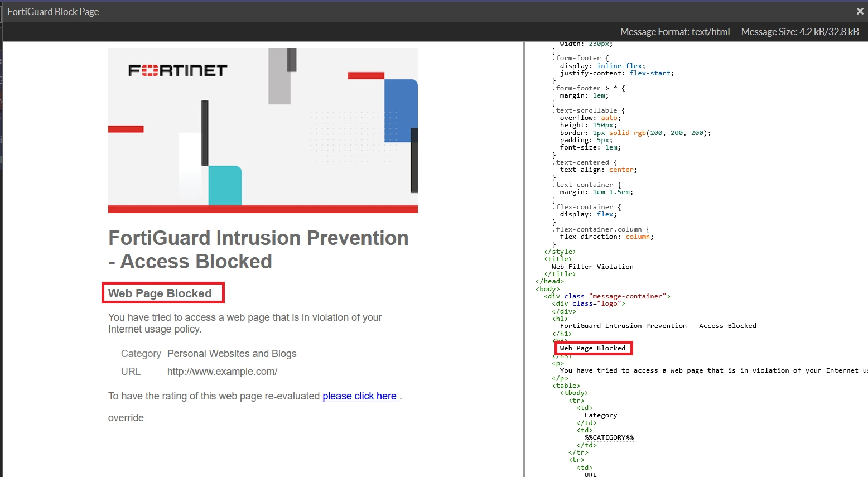This screenshot has height=477, width=868.
Task: Click the 'Web Page Blocked' preview subheading
Action: pyautogui.click(x=160, y=293)
